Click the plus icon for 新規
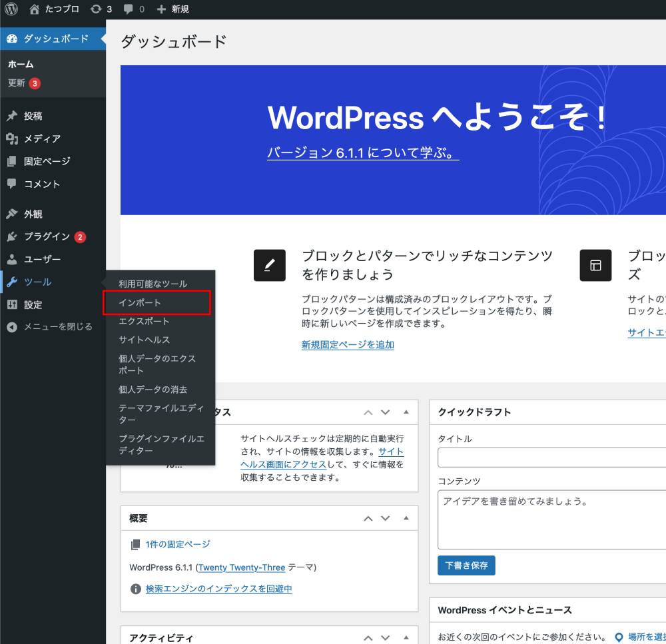Image resolution: width=666 pixels, height=644 pixels. [161, 9]
